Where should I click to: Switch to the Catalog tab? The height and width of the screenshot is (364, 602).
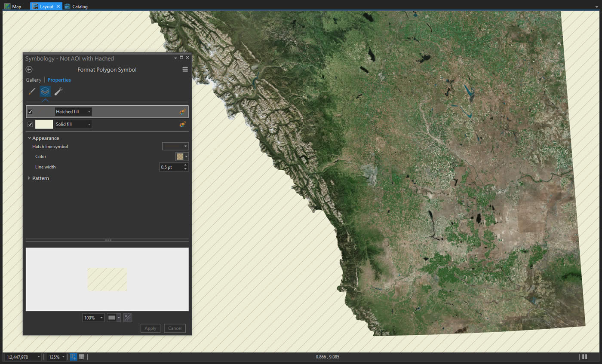[76, 6]
